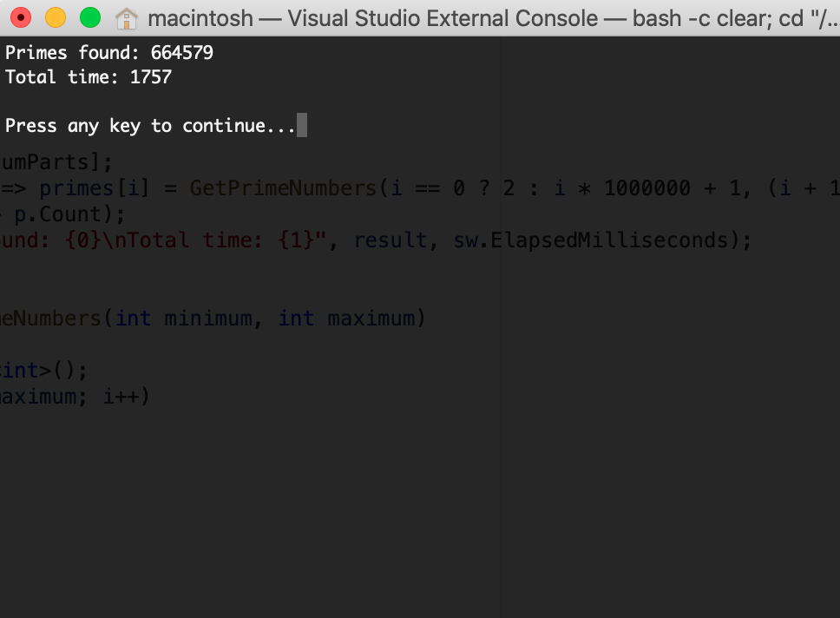
Task: Click the terminal cursor block after prompt
Action: coord(302,125)
